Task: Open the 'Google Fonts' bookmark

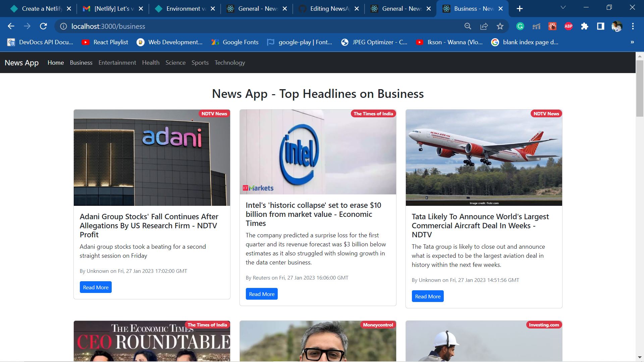Action: coord(235,42)
